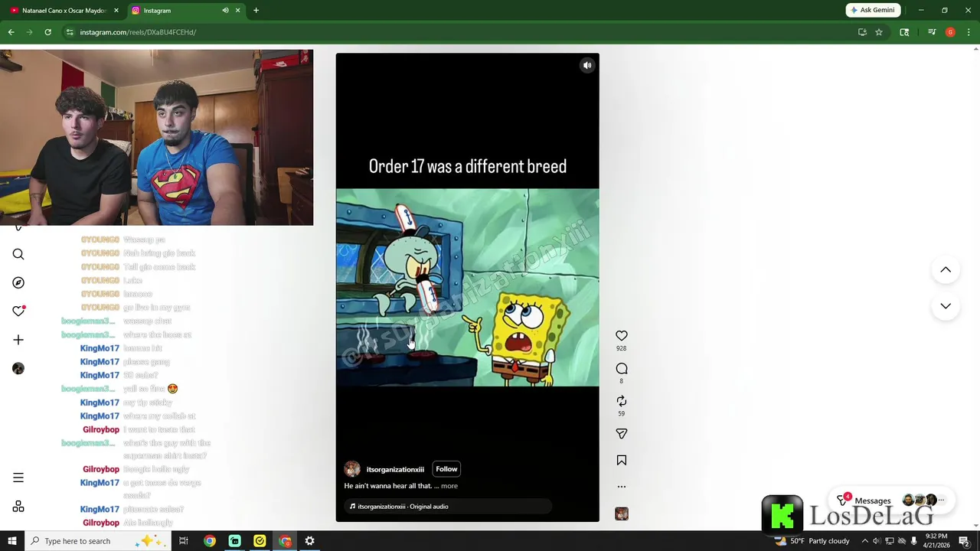Go to the next reel with the down arrow
This screenshot has height=551, width=980.
pos(946,306)
